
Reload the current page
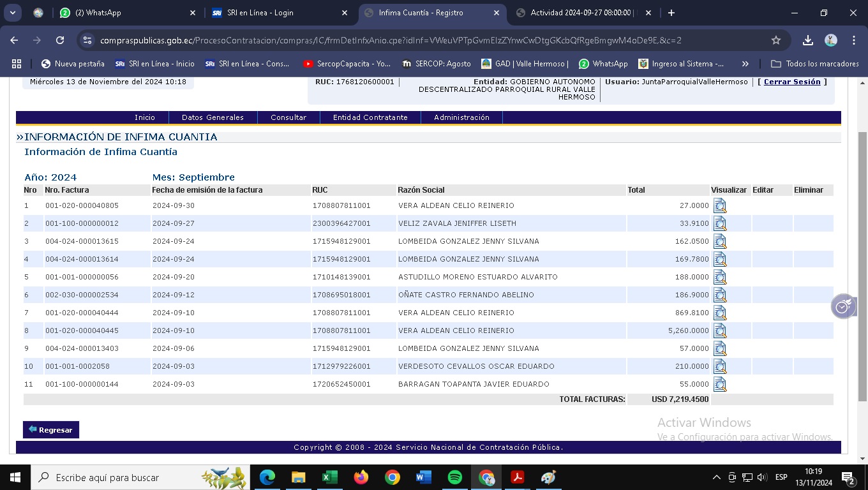point(60,40)
